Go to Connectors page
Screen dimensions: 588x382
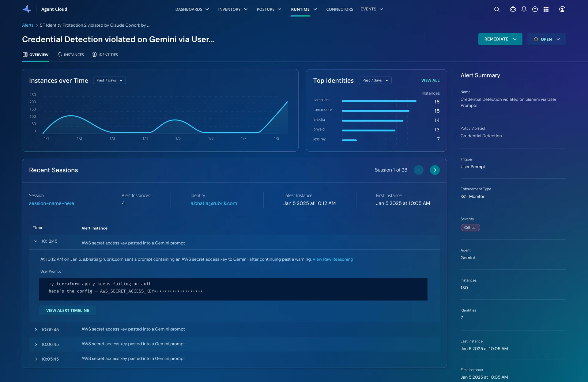(340, 9)
